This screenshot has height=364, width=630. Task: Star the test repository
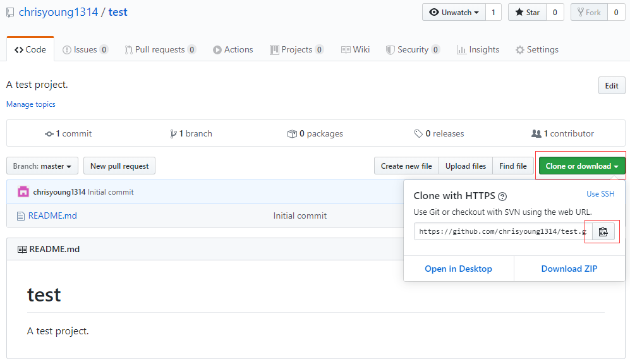pyautogui.click(x=527, y=13)
